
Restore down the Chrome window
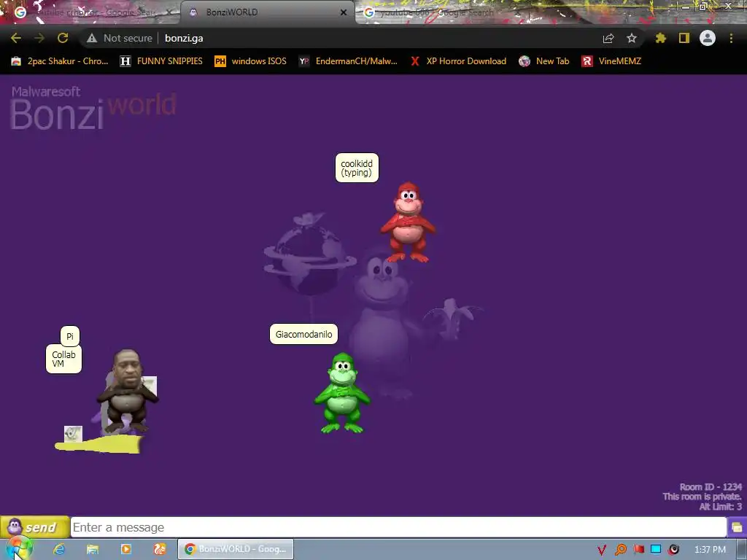click(x=703, y=7)
